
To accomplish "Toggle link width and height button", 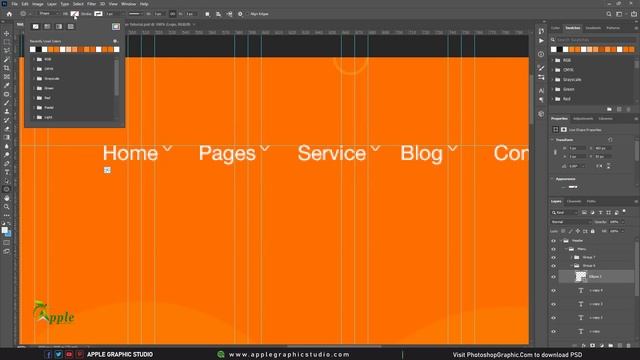I will point(172,14).
